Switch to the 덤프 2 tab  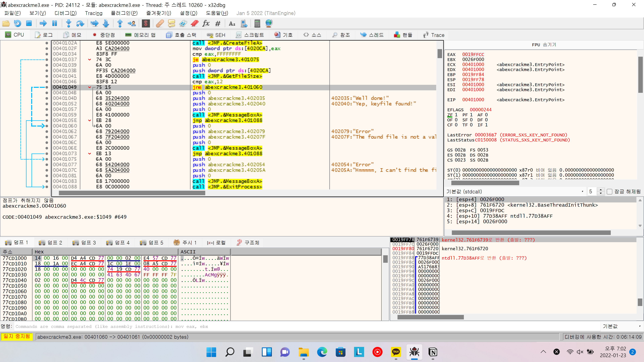(50, 243)
